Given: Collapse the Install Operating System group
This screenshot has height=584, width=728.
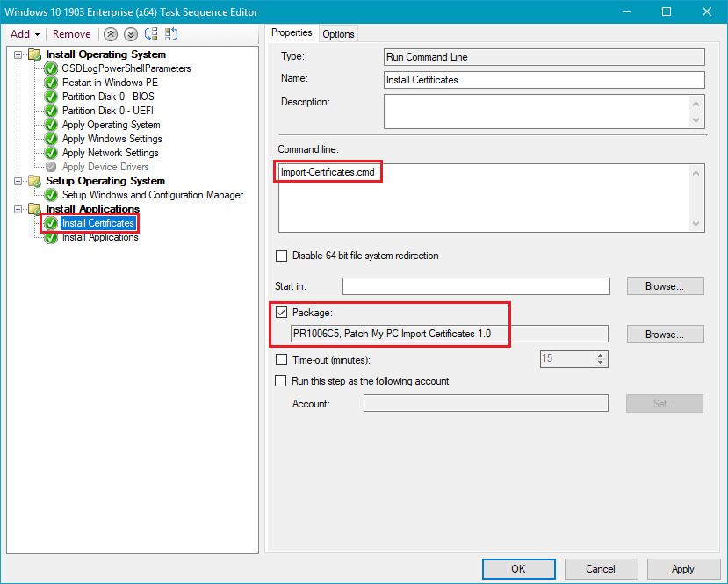Looking at the screenshot, I should [x=18, y=54].
